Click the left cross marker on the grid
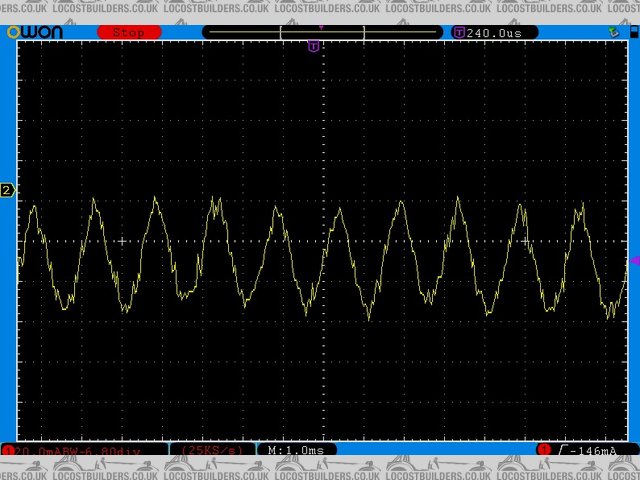 123,241
